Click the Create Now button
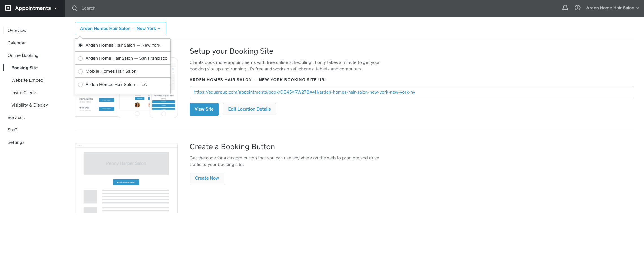The width and height of the screenshot is (644, 257). [x=207, y=178]
